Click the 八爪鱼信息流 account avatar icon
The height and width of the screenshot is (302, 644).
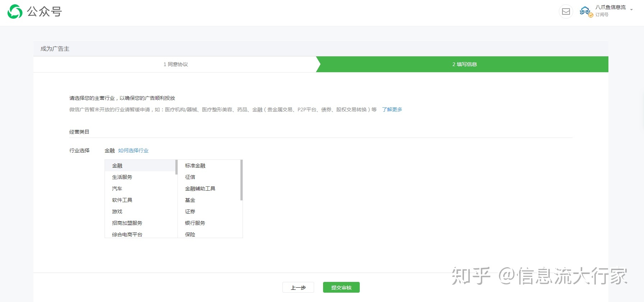586,11
